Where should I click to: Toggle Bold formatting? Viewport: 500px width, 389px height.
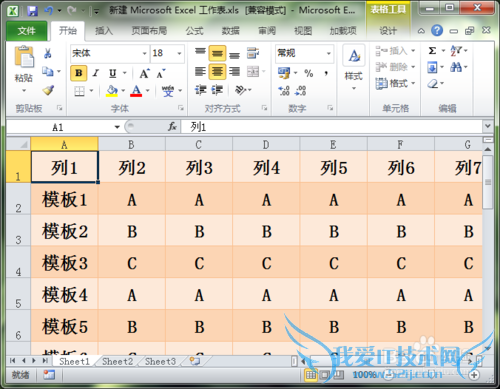coord(79,73)
